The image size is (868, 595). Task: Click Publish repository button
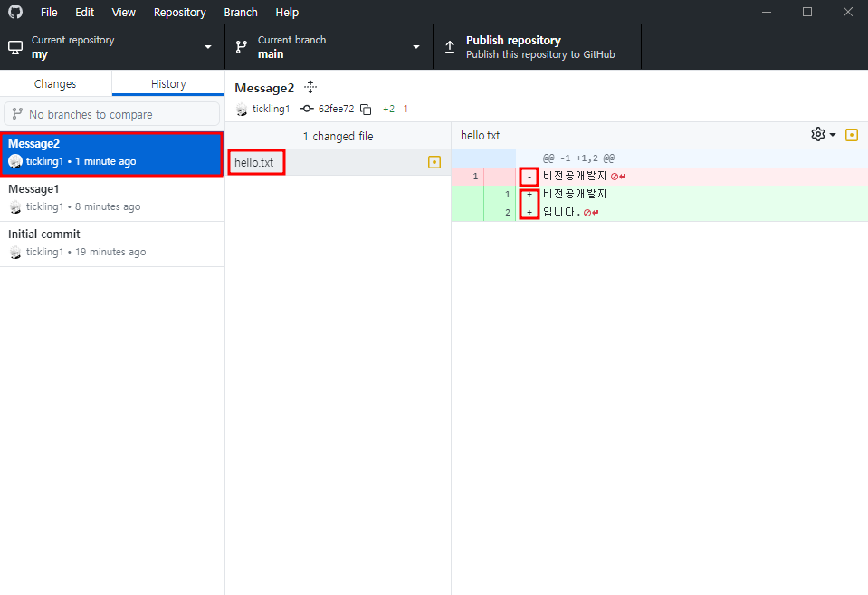pos(537,47)
